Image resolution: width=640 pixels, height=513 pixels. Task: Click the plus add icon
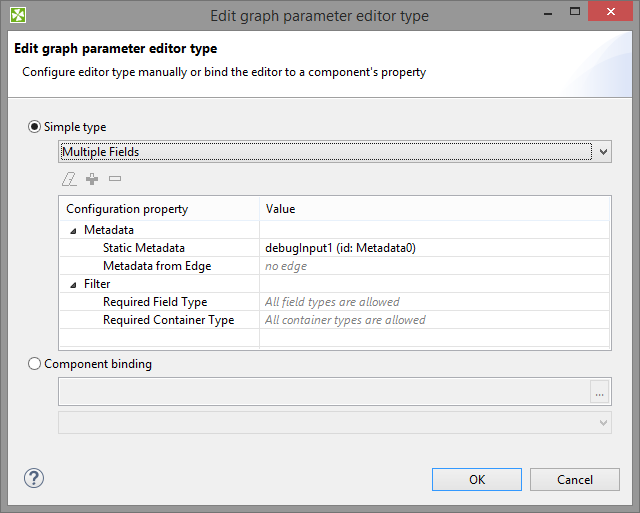point(92,179)
